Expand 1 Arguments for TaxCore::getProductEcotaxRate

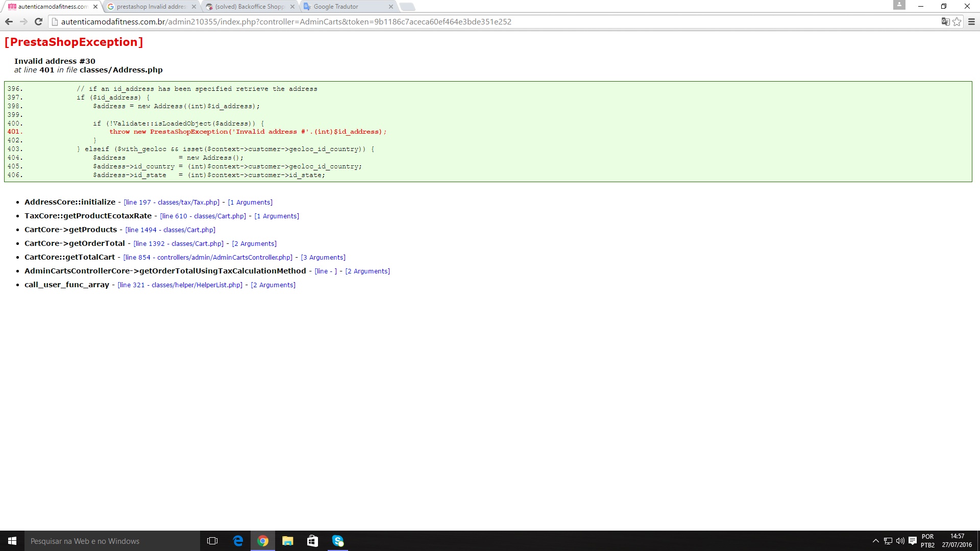click(277, 216)
